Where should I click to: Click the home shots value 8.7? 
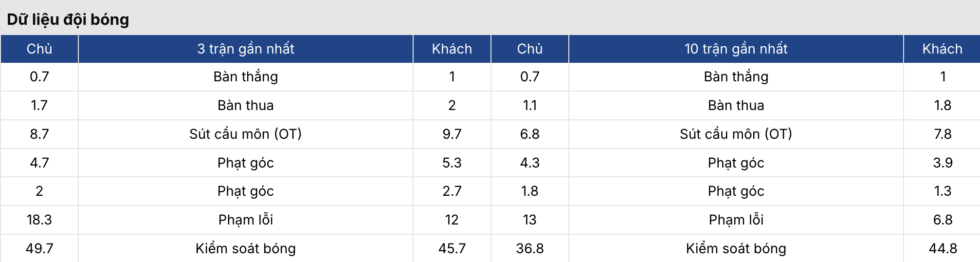tap(39, 134)
